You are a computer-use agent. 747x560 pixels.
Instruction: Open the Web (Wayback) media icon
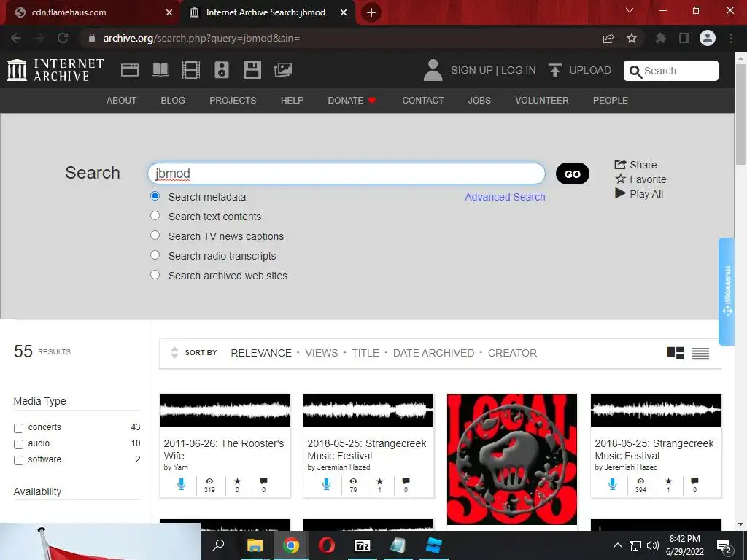pos(130,70)
